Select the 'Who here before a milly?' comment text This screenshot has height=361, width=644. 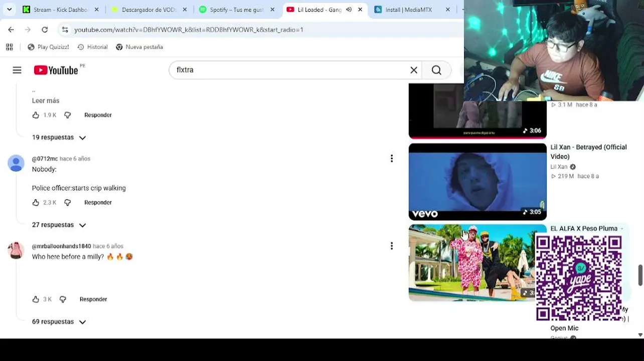pyautogui.click(x=68, y=257)
